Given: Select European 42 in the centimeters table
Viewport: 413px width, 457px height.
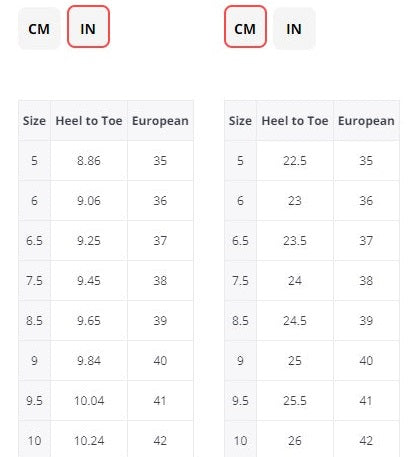Looking at the screenshot, I should pos(366,439).
